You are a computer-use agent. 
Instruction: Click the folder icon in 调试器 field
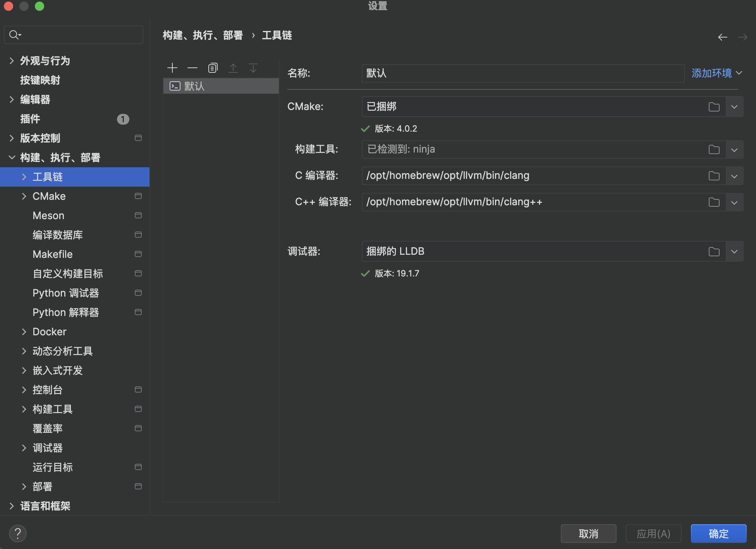click(x=714, y=252)
